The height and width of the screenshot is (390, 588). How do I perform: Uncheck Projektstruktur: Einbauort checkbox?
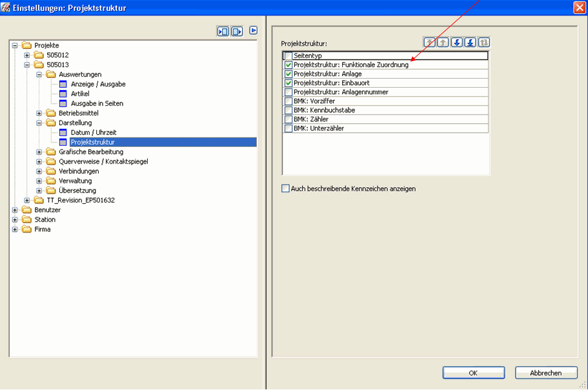click(289, 83)
